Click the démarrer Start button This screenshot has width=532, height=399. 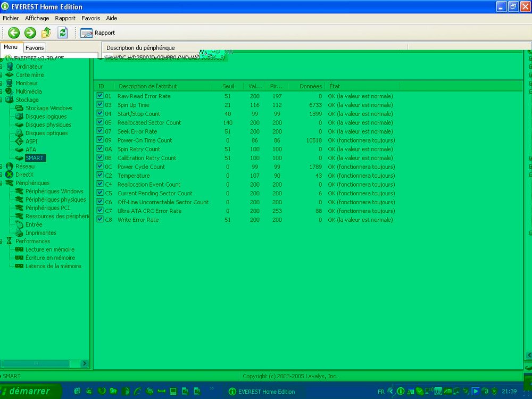pyautogui.click(x=30, y=391)
